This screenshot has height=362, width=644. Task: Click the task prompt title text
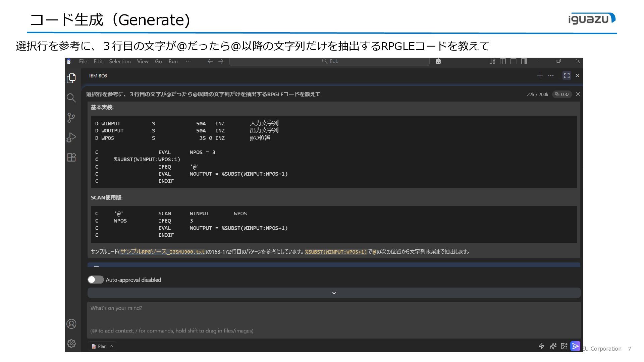pyautogui.click(x=203, y=94)
